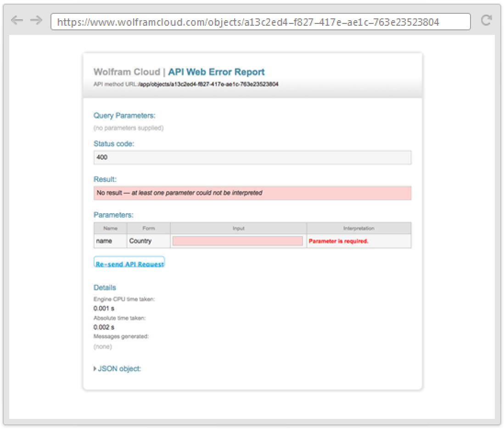This screenshot has height=429, width=504.
Task: Click the browser back arrow
Action: pyautogui.click(x=17, y=21)
